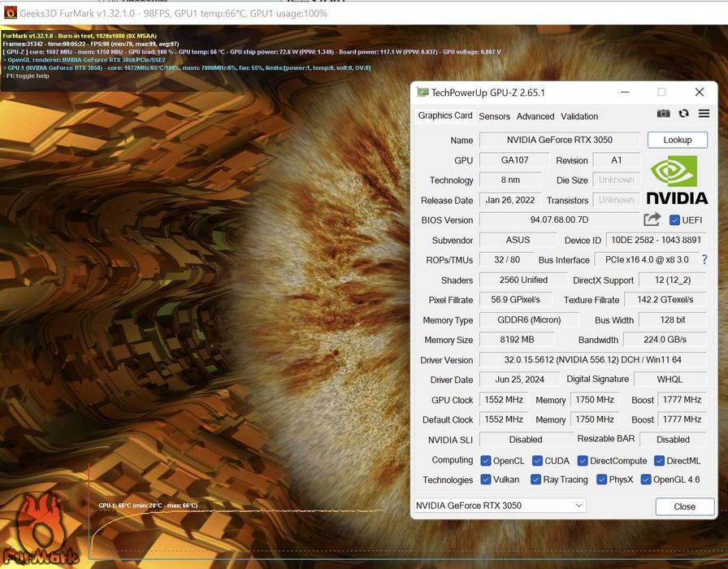Take a GPU-Z screenshot with camera icon
Image resolution: width=728 pixels, height=569 pixels.
click(x=664, y=114)
